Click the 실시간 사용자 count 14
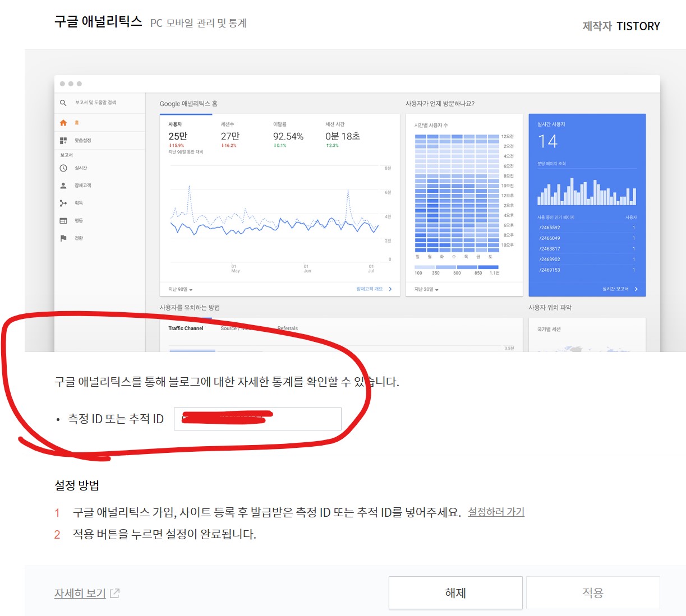Viewport: 686px width, 616px height. pyautogui.click(x=547, y=141)
